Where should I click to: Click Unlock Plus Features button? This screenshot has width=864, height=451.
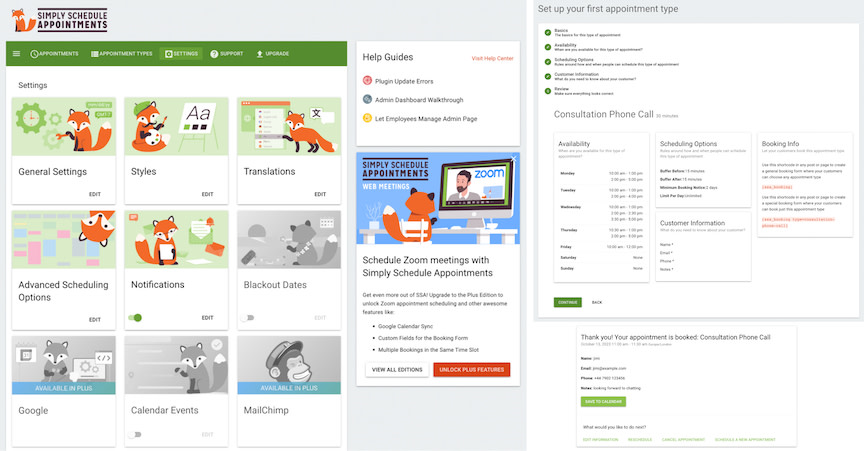coord(472,369)
